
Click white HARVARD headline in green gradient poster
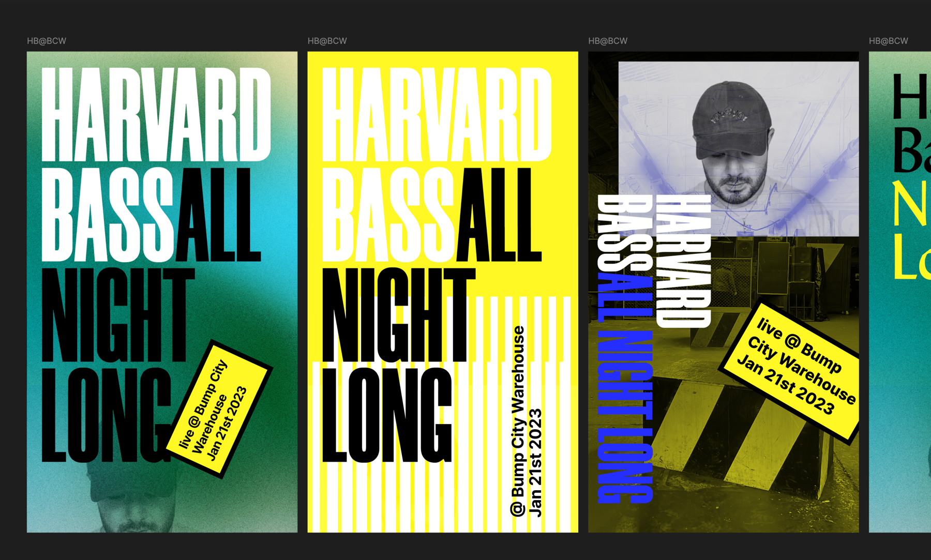(156, 115)
